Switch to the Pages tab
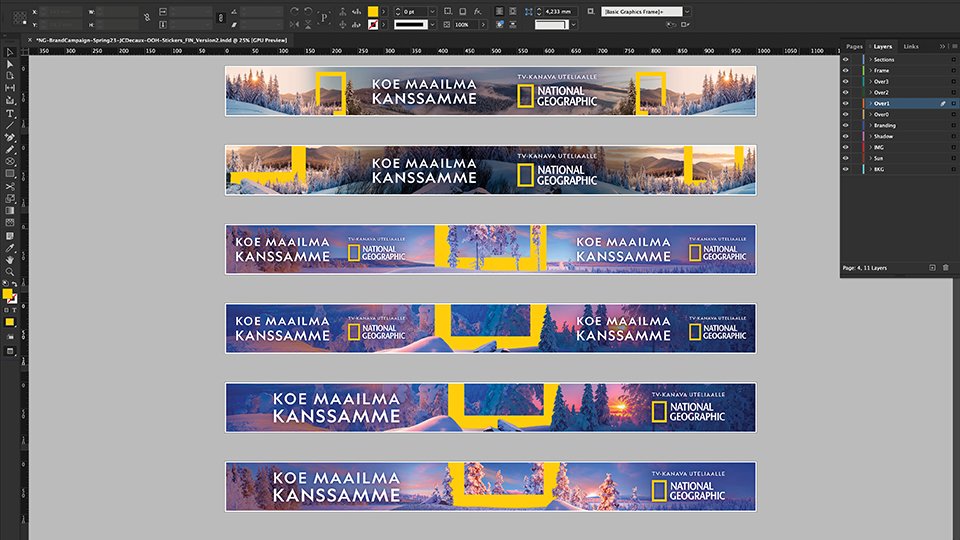Image resolution: width=960 pixels, height=540 pixels. pos(854,47)
